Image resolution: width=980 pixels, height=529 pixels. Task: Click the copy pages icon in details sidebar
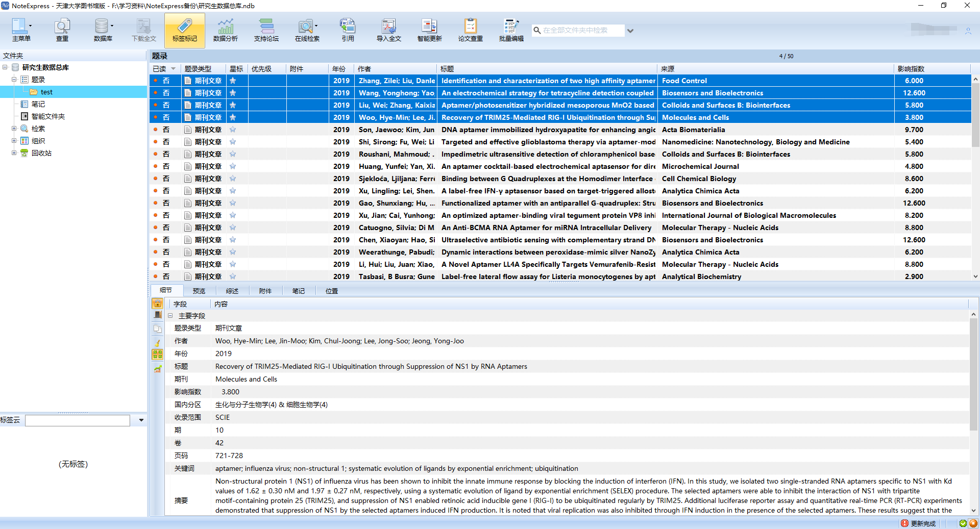tap(158, 329)
